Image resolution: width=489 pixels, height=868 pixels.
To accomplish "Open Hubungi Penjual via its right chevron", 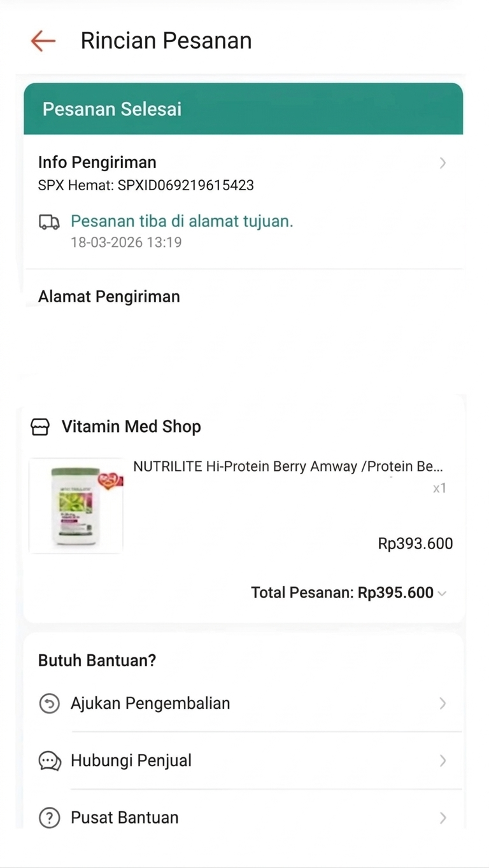I will pos(443,760).
